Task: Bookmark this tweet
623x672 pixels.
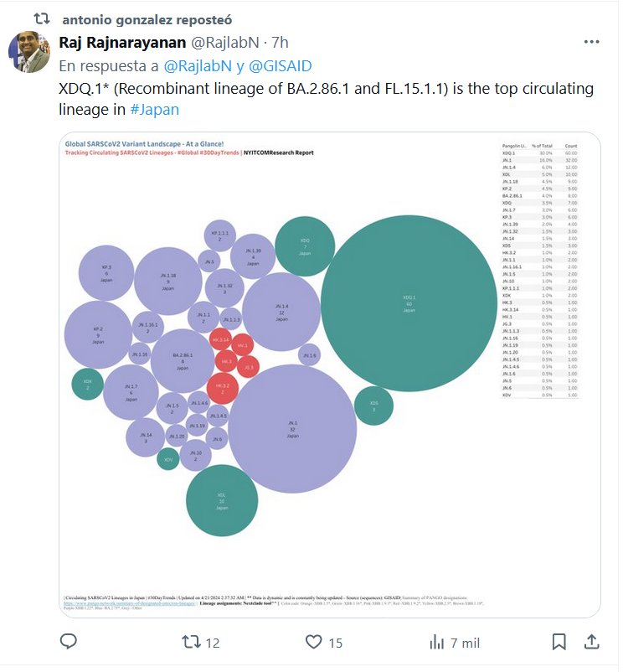Action: pyautogui.click(x=559, y=642)
